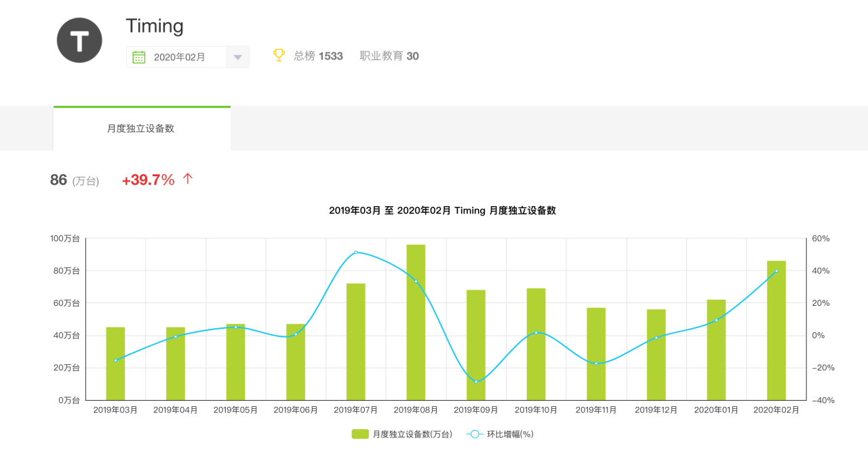Select the 职业教育 30 category entry
Viewport: 868px width, 455px height.
click(389, 56)
